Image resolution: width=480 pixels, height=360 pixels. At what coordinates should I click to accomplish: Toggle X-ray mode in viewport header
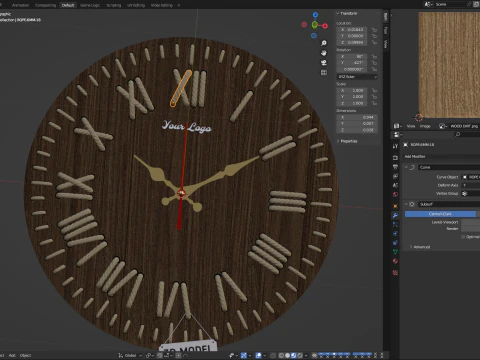tap(273, 355)
